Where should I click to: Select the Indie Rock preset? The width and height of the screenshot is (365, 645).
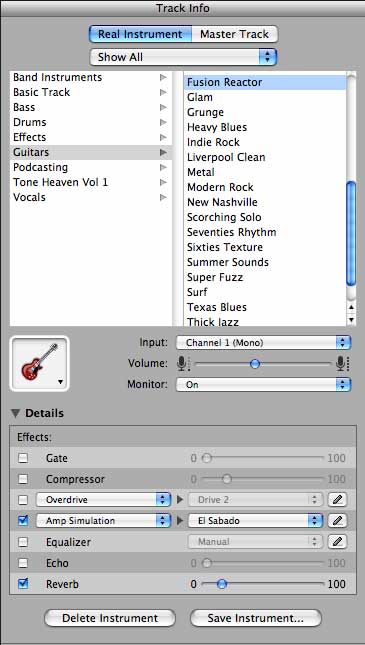coord(265,142)
